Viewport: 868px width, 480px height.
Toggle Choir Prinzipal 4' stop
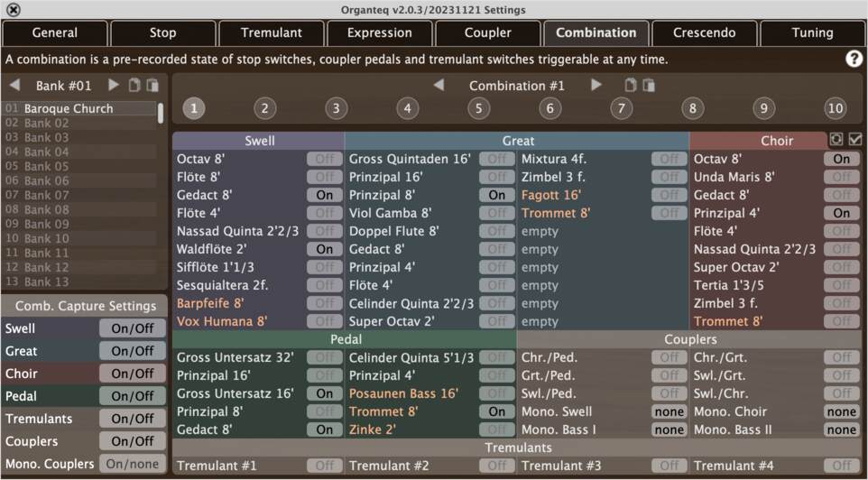(842, 213)
